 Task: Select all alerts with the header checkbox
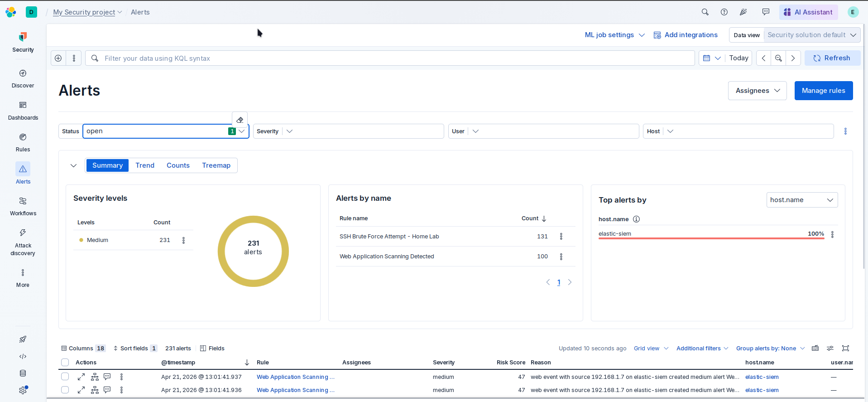tap(65, 362)
